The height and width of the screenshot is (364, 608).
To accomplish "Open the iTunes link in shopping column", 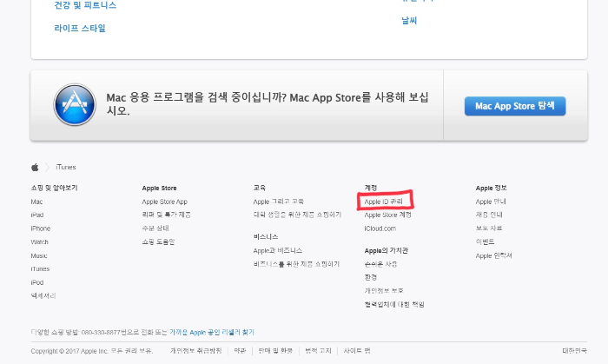I will point(40,268).
